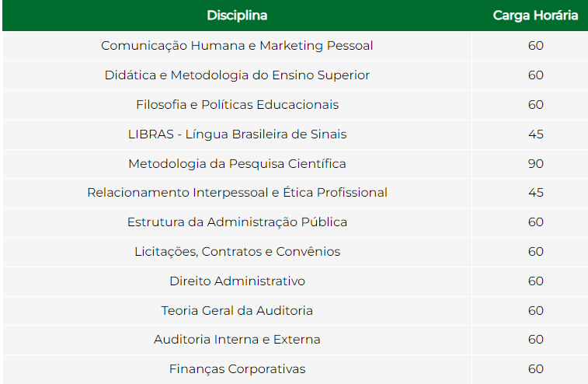Click the 60 hours cell for Finanças Corporativas

(535, 369)
